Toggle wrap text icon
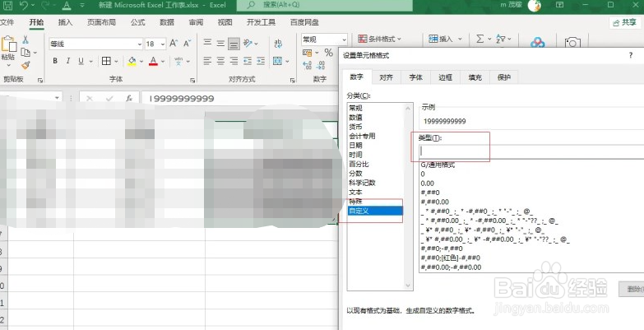This screenshot has height=330, width=644. coord(278,43)
